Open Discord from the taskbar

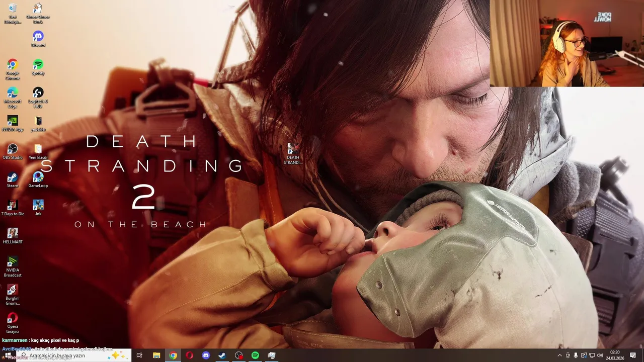tap(206, 355)
